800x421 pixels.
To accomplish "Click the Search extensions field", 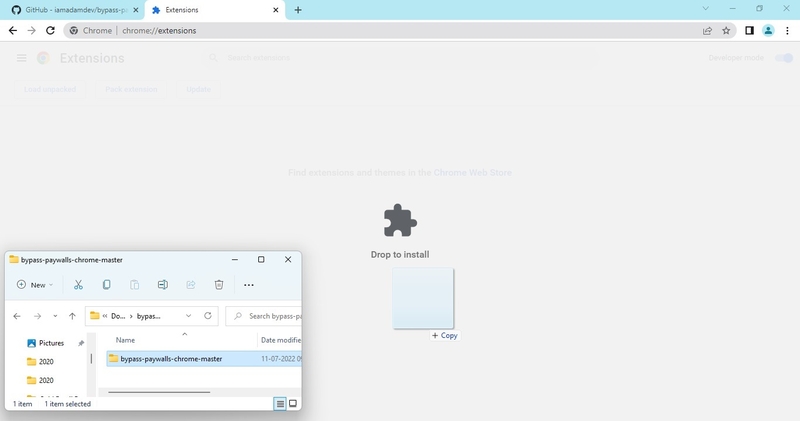I will [401, 58].
